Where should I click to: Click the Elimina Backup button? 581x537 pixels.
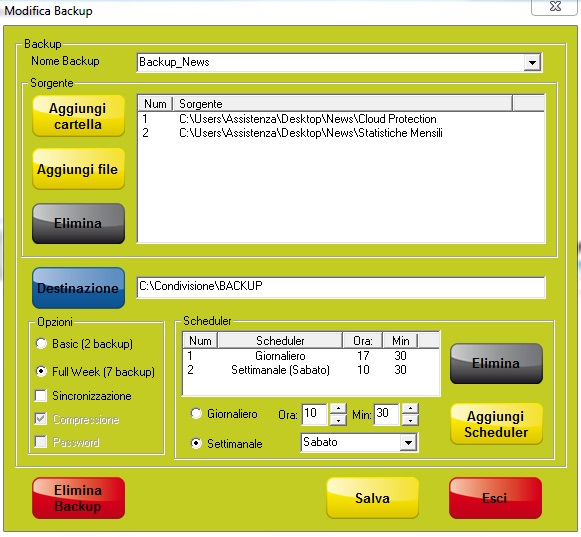tap(78, 498)
